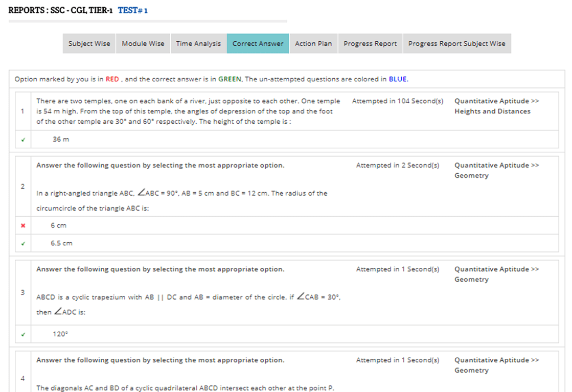
Task: Select the 36 m answer row
Action: tap(61, 140)
